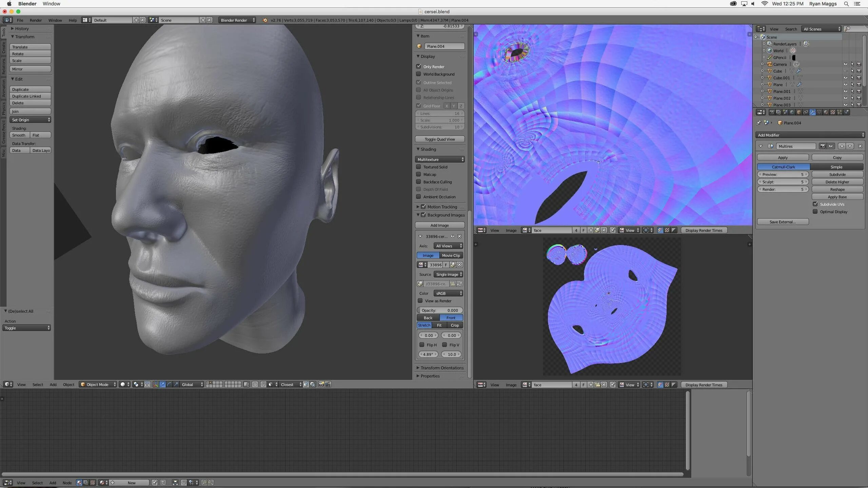
Task: Click the Toggle Quad View button
Action: point(440,139)
